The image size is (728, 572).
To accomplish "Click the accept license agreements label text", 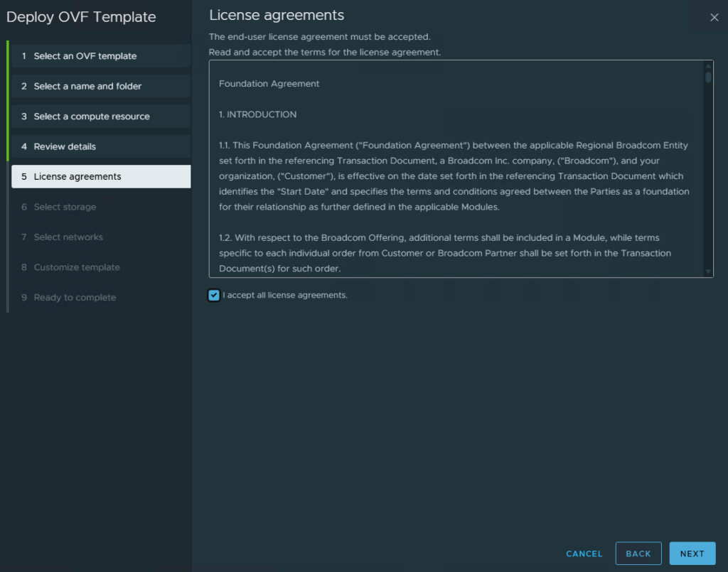I will (284, 295).
